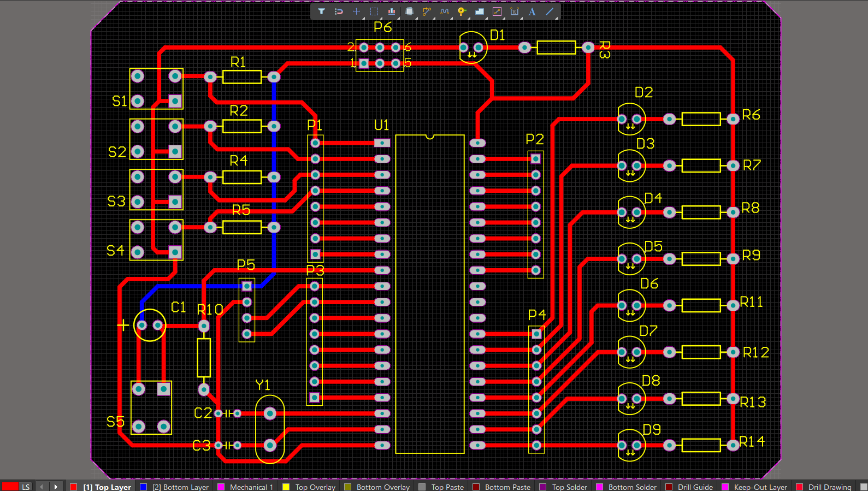Select the polygon pour/fill tool
This screenshot has width=868, height=491.
tap(479, 11)
